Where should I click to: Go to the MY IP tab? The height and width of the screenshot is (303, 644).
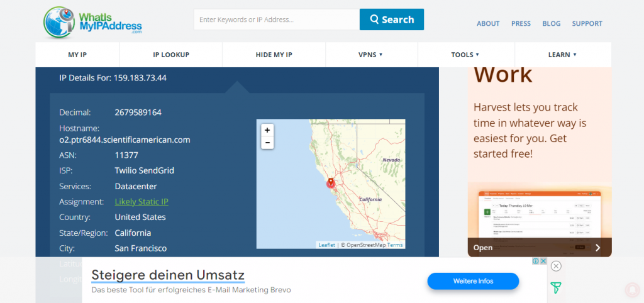(77, 55)
